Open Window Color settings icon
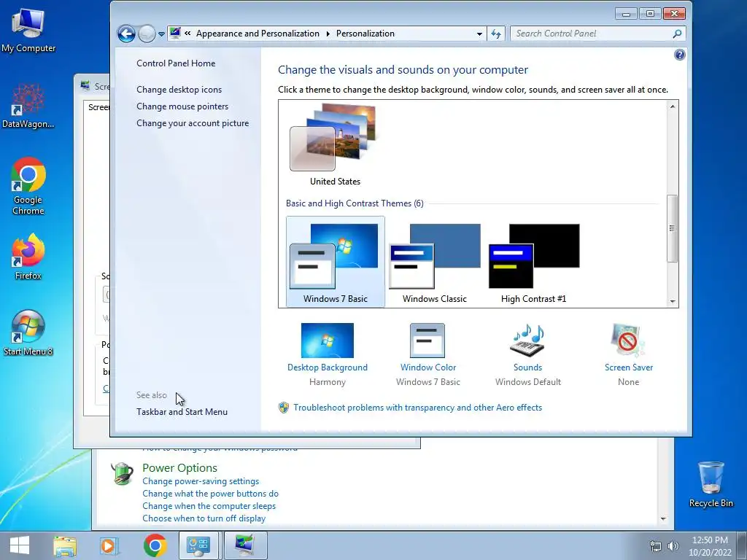 [x=427, y=341]
